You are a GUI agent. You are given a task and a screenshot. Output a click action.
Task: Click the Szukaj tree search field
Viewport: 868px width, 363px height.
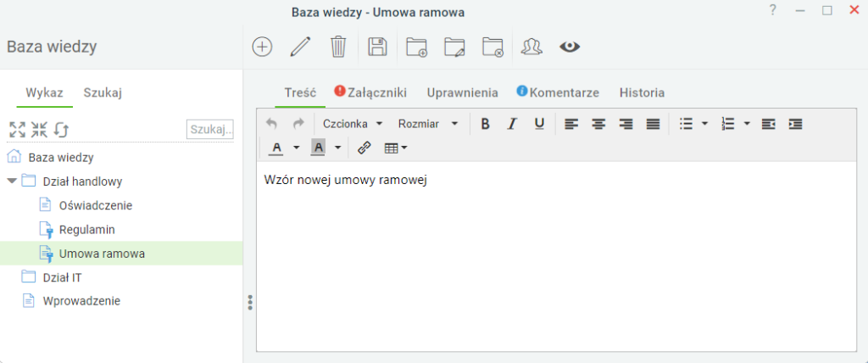coord(210,130)
